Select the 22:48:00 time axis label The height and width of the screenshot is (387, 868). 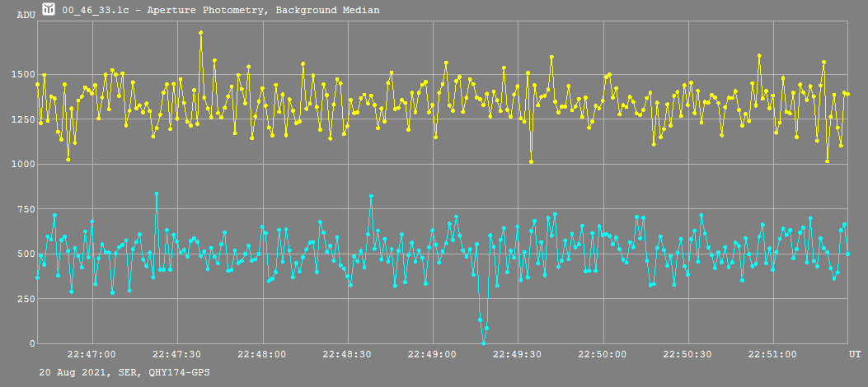coord(262,354)
